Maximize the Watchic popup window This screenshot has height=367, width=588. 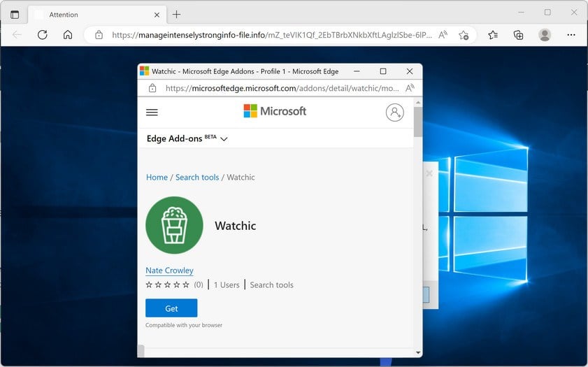(x=383, y=71)
